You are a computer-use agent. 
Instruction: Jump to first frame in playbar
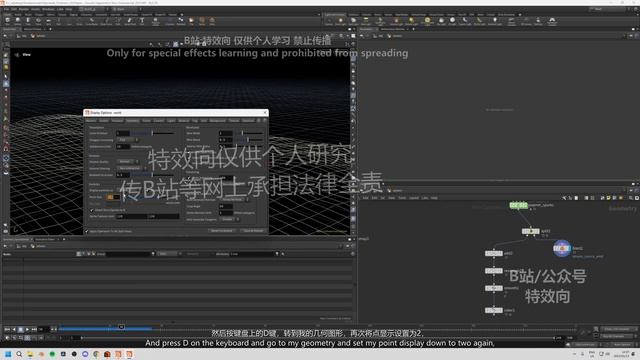[7, 329]
